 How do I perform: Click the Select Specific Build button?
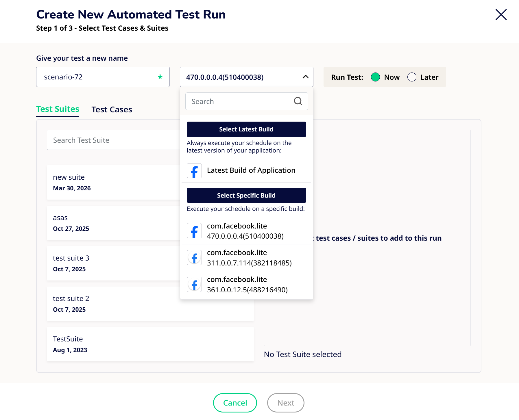pos(246,195)
